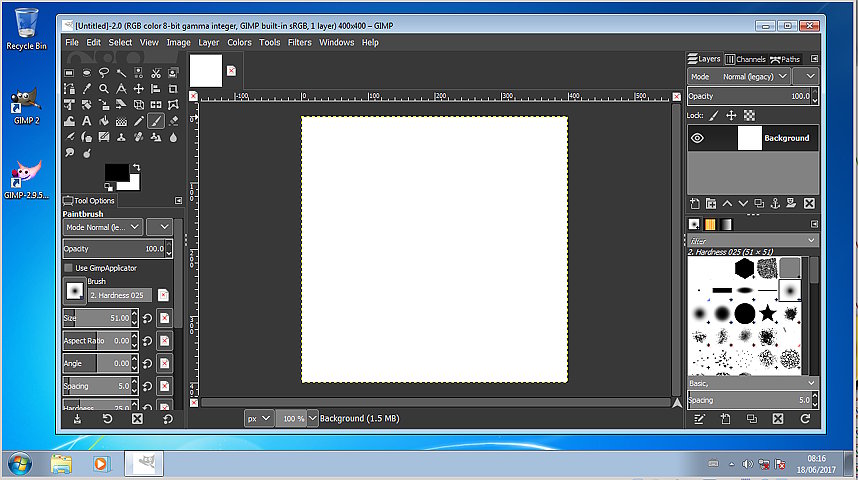Anchor the floating layer

pos(775,204)
